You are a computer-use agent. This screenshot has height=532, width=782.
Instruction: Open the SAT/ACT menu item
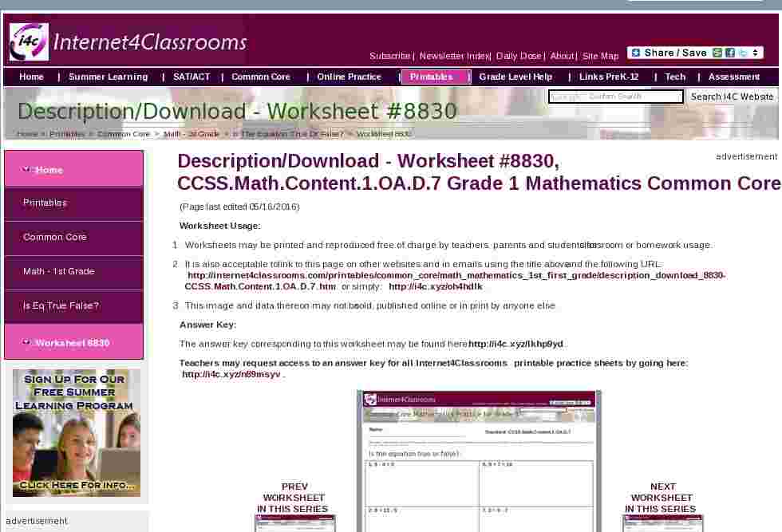(192, 77)
